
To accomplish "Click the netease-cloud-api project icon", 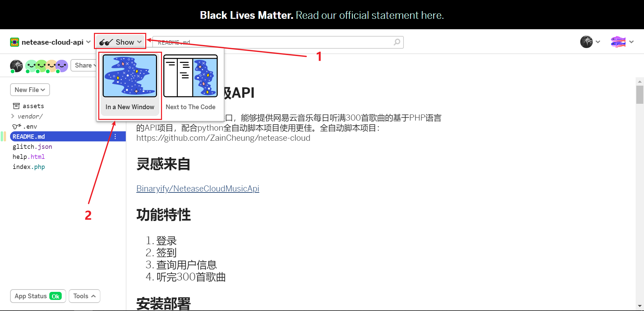I will (x=14, y=42).
